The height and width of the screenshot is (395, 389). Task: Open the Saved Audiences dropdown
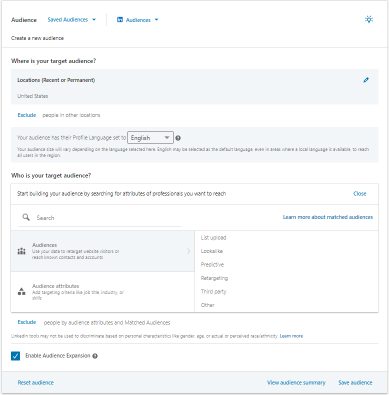pyautogui.click(x=72, y=20)
